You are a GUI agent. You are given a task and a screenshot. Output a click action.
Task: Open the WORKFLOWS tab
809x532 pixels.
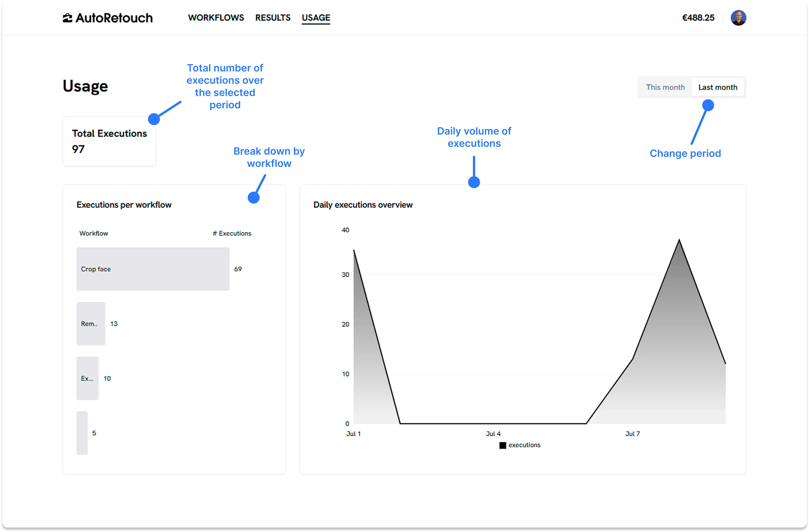216,18
